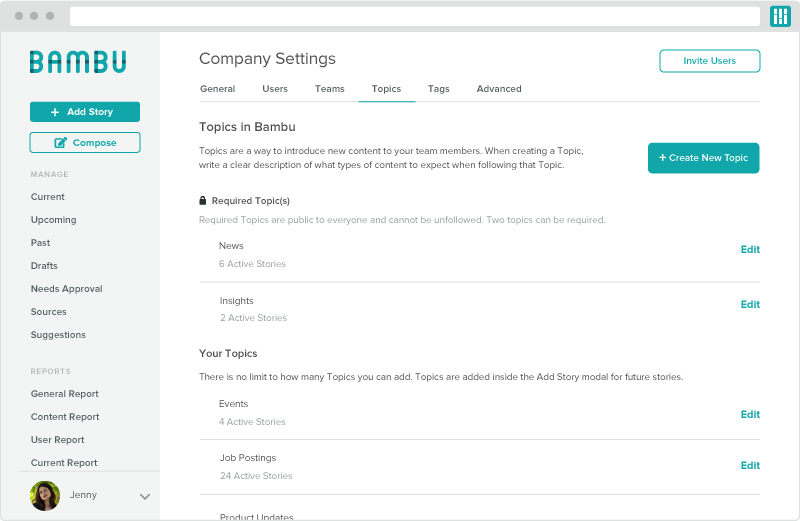Edit the Insights topic
This screenshot has width=800, height=521.
750,305
